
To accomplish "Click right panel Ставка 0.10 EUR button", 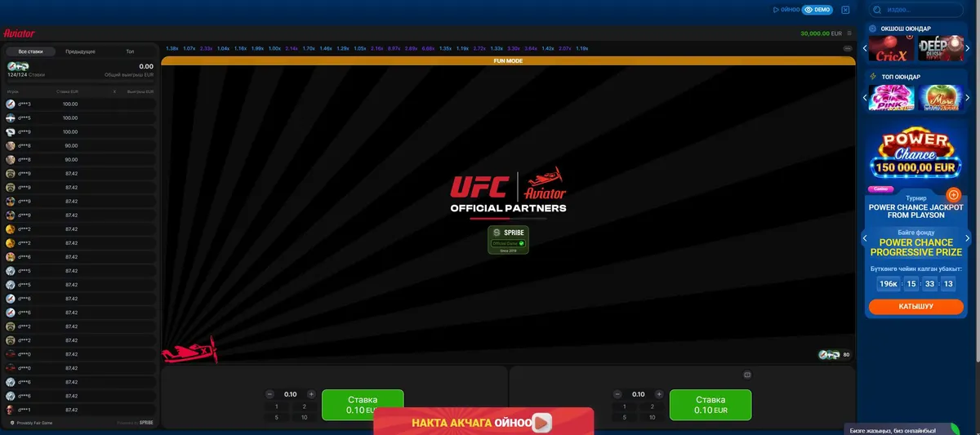I will [x=710, y=405].
